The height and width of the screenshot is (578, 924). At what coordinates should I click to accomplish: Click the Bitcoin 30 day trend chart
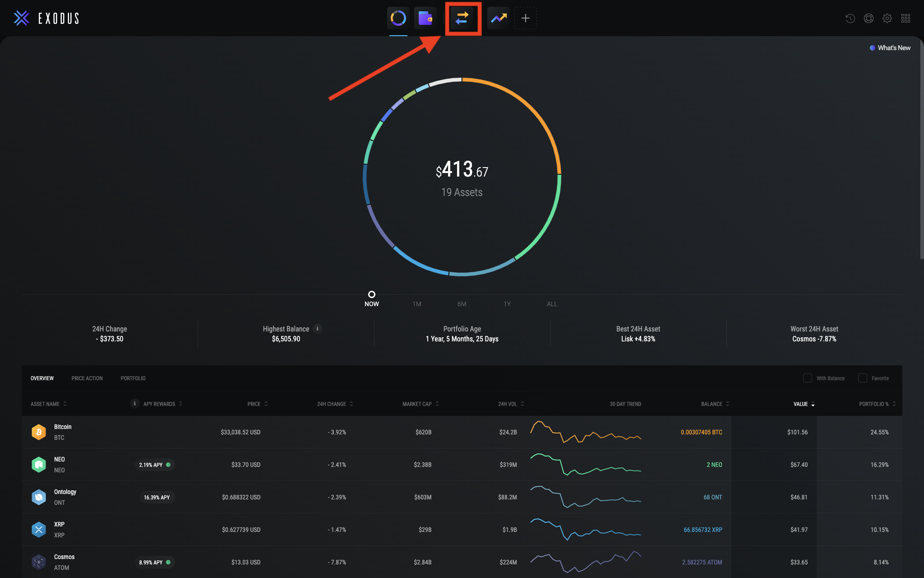coord(586,432)
